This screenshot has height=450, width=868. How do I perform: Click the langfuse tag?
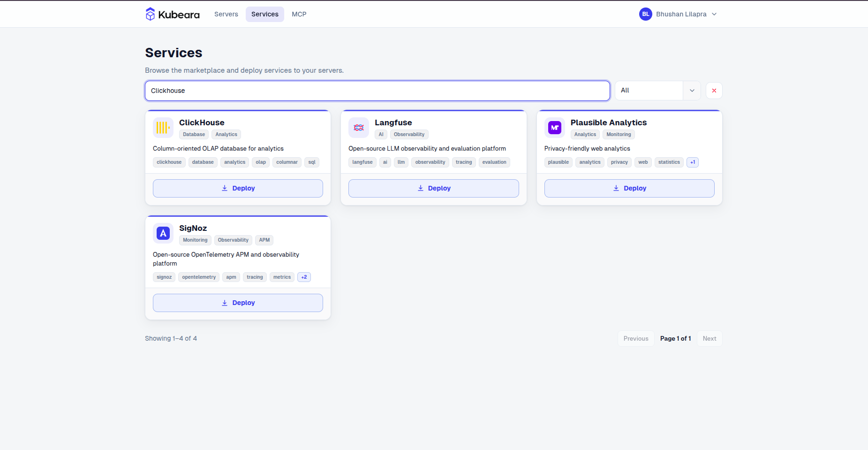[x=362, y=162]
